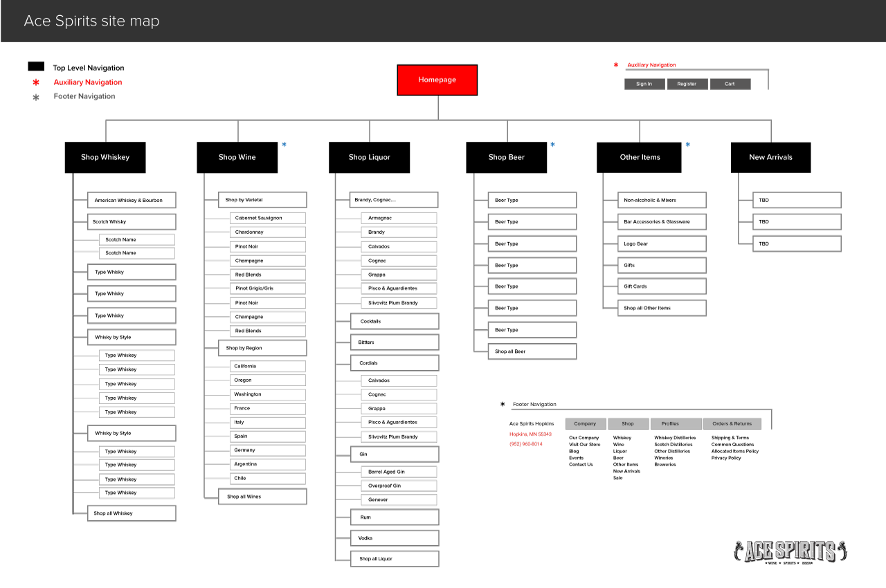Click the American Whiskey & Bourbon node
This screenshot has width=886, height=588.
[x=132, y=200]
